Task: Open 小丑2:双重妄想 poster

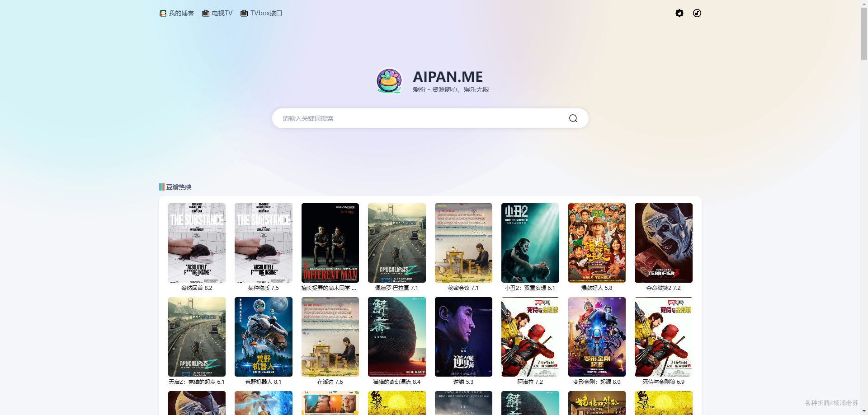Action: [530, 243]
